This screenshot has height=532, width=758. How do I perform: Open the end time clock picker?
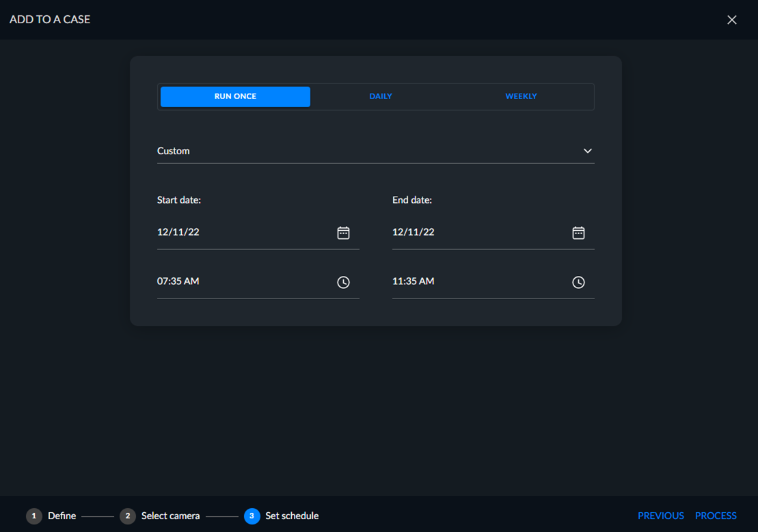[x=578, y=282]
